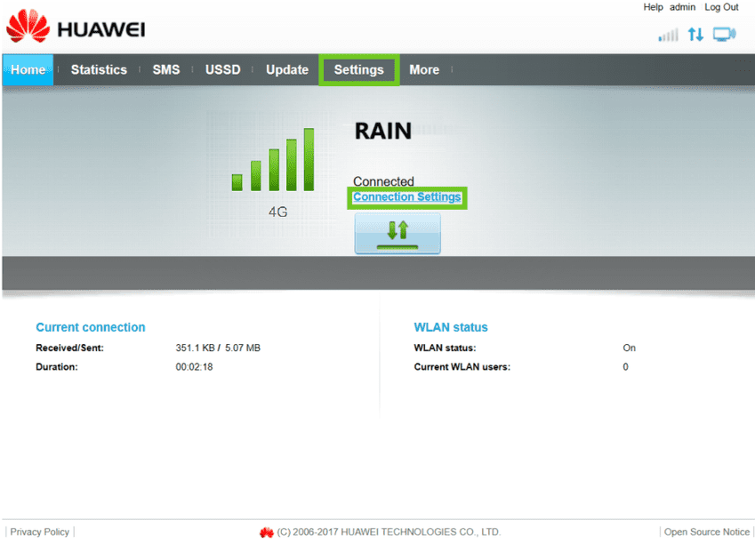
Task: Follow the Connection Settings link
Action: pyautogui.click(x=407, y=197)
